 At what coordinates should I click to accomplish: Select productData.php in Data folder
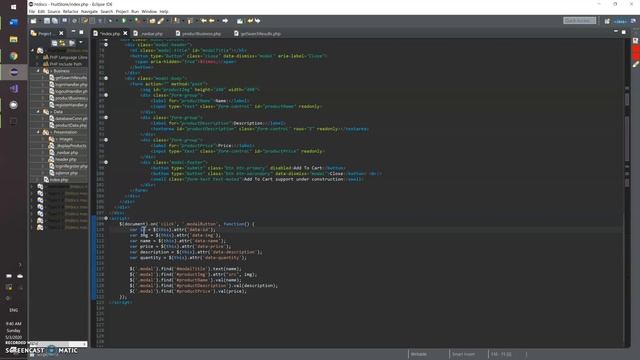[68, 125]
